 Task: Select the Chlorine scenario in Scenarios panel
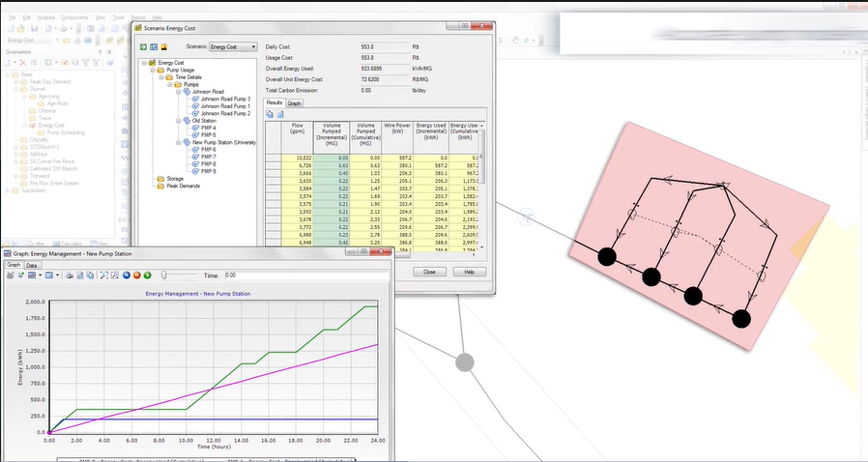coord(46,110)
